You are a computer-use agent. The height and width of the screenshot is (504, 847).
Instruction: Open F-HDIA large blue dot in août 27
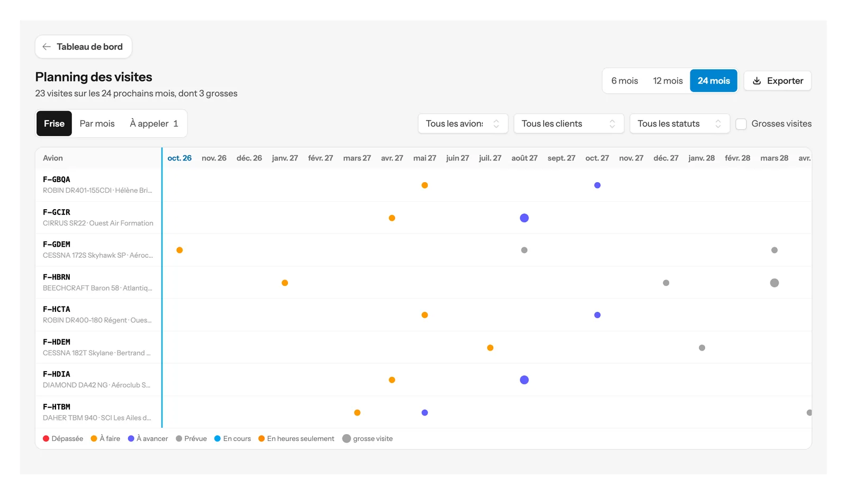click(524, 380)
